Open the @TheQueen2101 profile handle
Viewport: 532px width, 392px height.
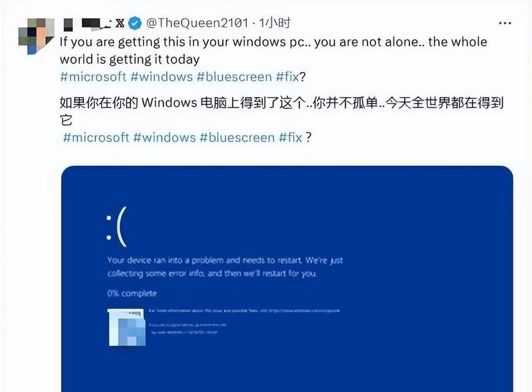(x=197, y=23)
